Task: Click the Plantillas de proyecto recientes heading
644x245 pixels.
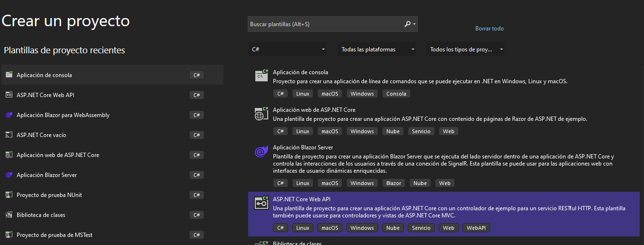Action: [x=64, y=50]
